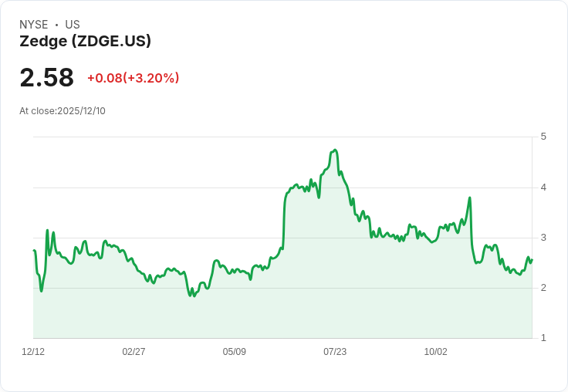Click the 07/23 date on x-axis
Viewport: 568px width, 392px height.
click(335, 351)
